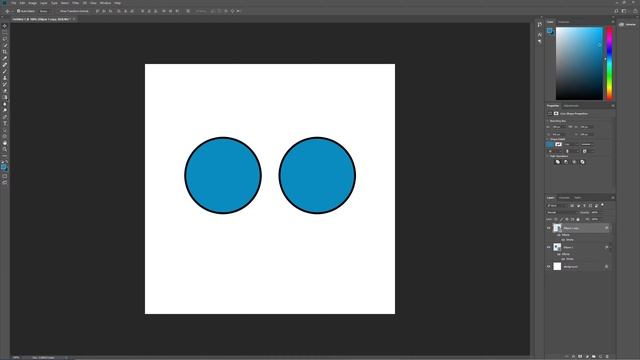
Task: Select the Brush tool
Action: pos(5,71)
